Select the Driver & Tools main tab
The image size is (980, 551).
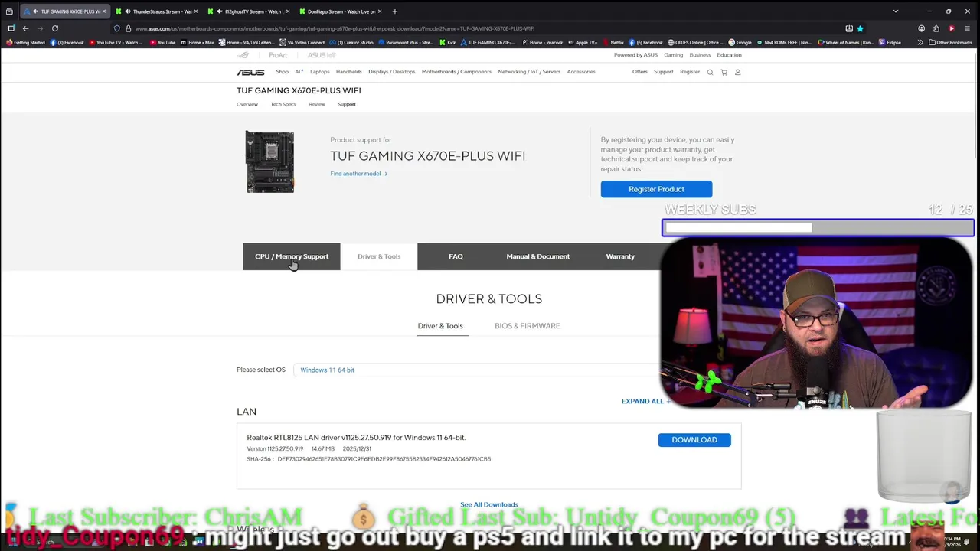coord(379,256)
